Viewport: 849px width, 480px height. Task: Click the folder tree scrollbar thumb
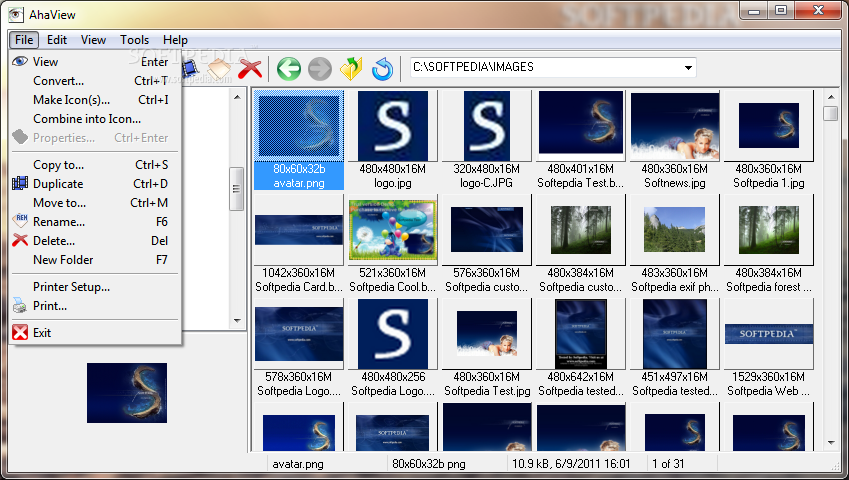click(x=237, y=189)
